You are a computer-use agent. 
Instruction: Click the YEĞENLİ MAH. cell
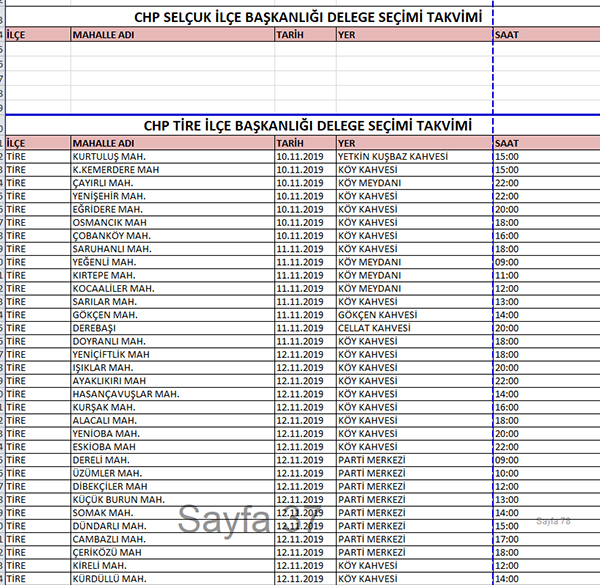[173, 262]
